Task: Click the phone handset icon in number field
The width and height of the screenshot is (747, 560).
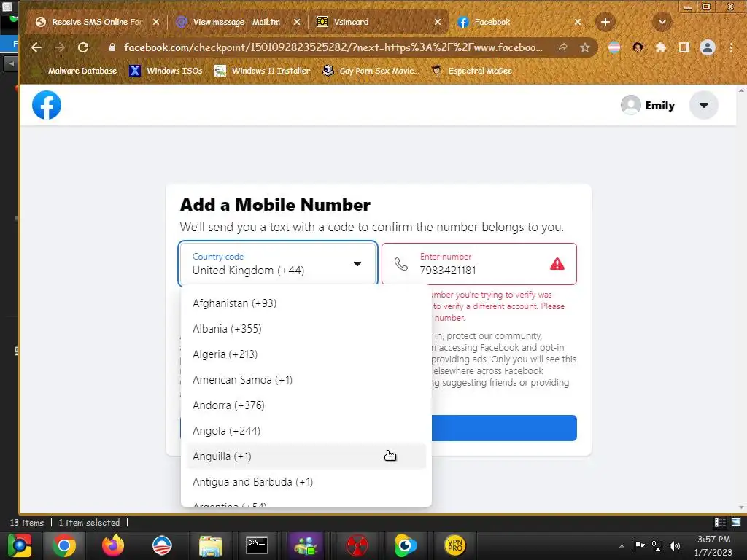Action: [x=401, y=264]
